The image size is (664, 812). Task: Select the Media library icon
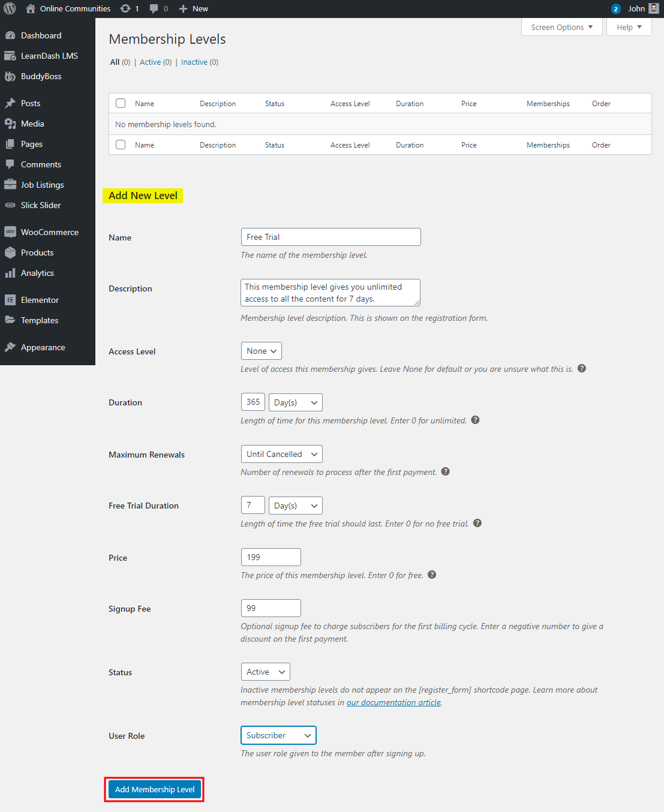[11, 124]
